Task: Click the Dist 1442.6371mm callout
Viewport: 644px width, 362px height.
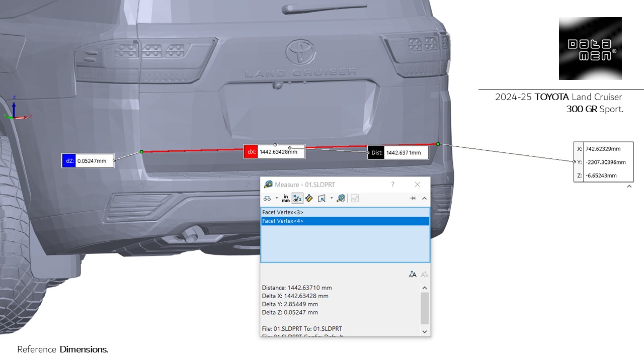Action: tap(398, 152)
